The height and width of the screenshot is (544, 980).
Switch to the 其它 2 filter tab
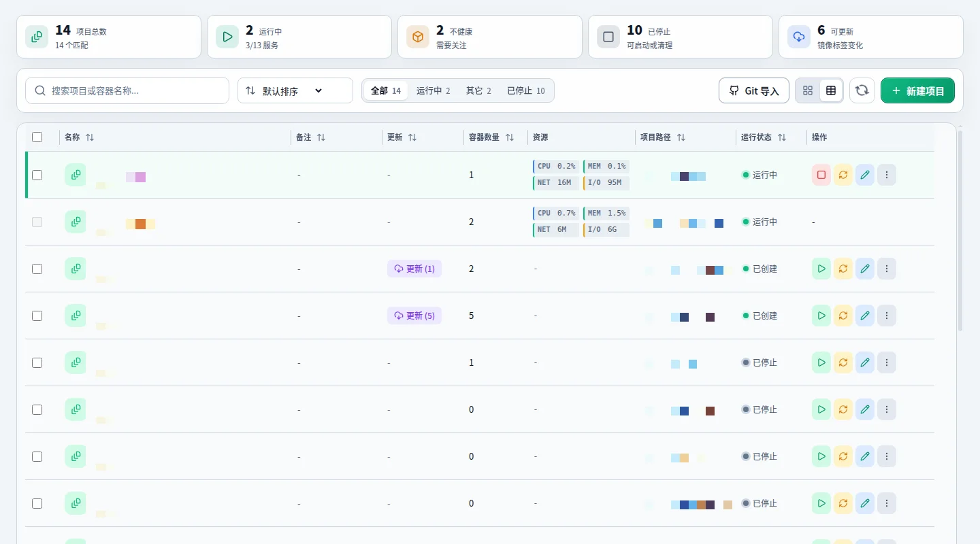pos(478,90)
